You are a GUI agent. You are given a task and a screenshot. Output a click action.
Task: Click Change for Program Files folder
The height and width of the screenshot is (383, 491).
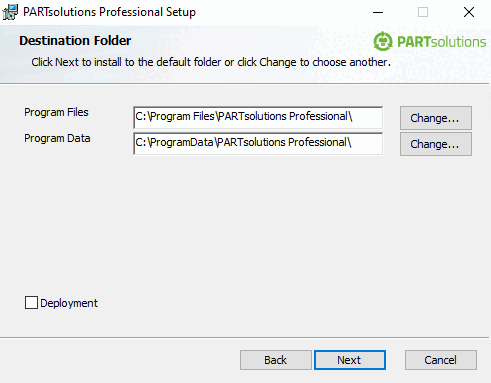click(436, 118)
